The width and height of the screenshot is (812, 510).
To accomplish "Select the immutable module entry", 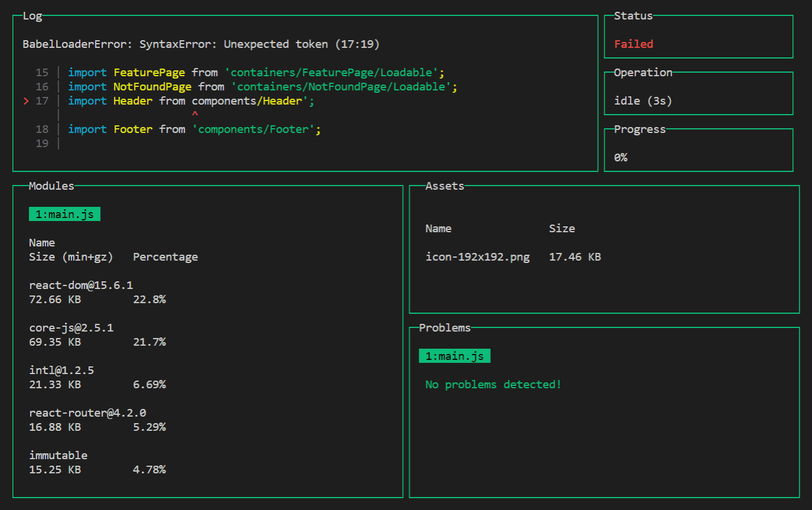I will (58, 455).
